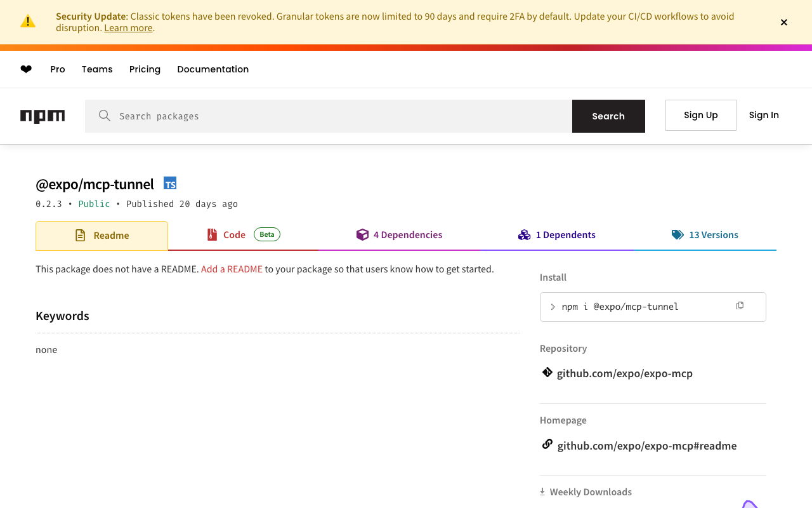Open the Documentation menu item
The width and height of the screenshot is (812, 508).
(213, 69)
